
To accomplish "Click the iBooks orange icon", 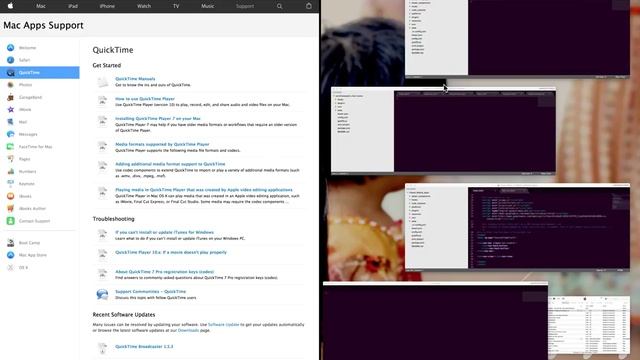I will (x=11, y=196).
